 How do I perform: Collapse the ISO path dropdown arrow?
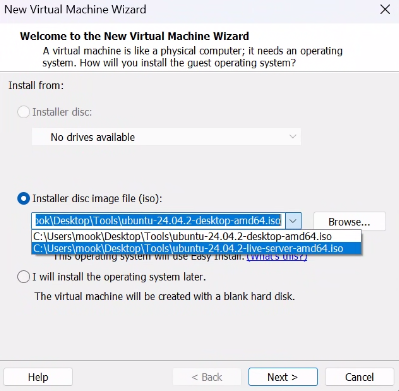pyautogui.click(x=293, y=221)
